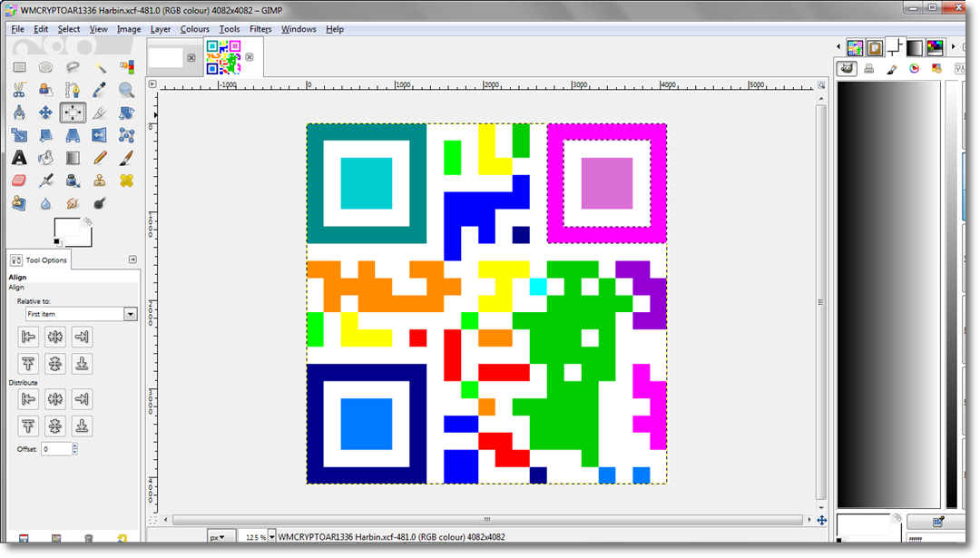This screenshot has height=558, width=980.
Task: Switch to CMYK printer colour selector
Action: pyautogui.click(x=868, y=69)
